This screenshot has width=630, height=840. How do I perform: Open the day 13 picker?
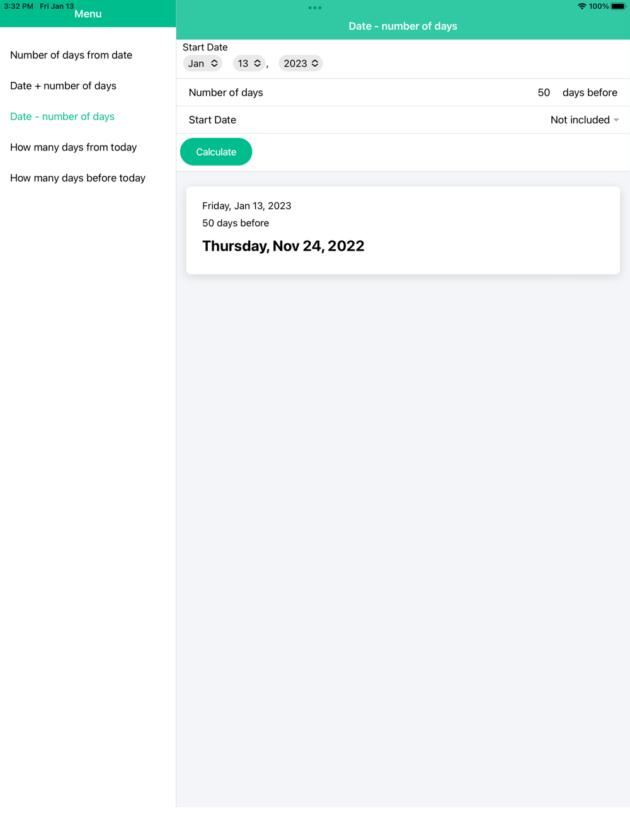(249, 64)
